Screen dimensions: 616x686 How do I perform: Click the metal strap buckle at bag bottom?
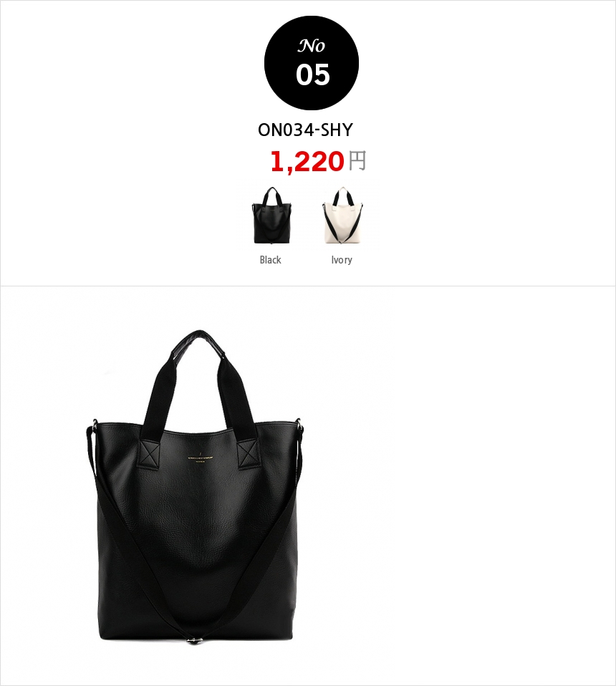click(x=195, y=640)
